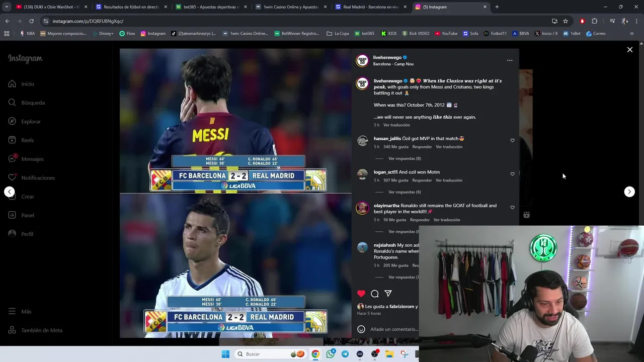Open KICK bookmark
The height and width of the screenshot is (362, 644).
389,34
